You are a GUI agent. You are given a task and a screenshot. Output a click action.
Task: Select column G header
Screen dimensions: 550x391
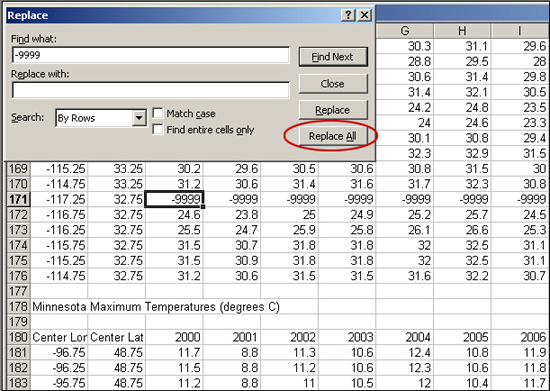pos(405,31)
